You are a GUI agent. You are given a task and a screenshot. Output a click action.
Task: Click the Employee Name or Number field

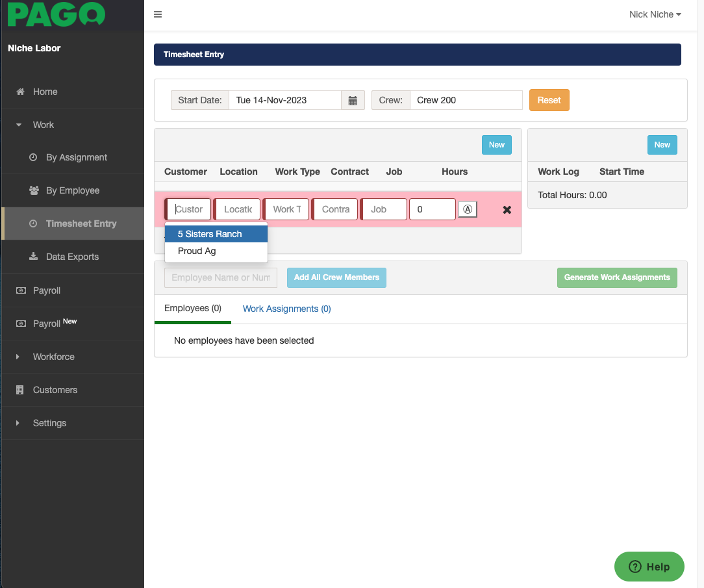tap(220, 277)
